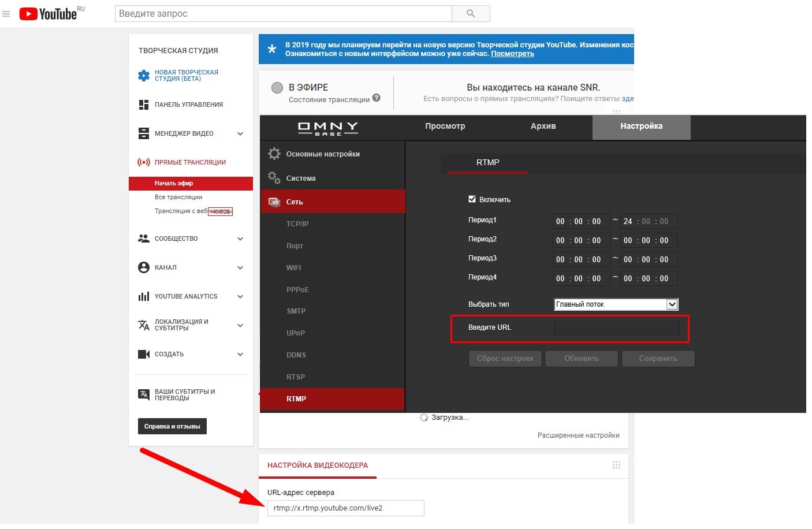Image resolution: width=812 pixels, height=529 pixels.
Task: Switch to the Просмотр tab
Action: pyautogui.click(x=445, y=126)
